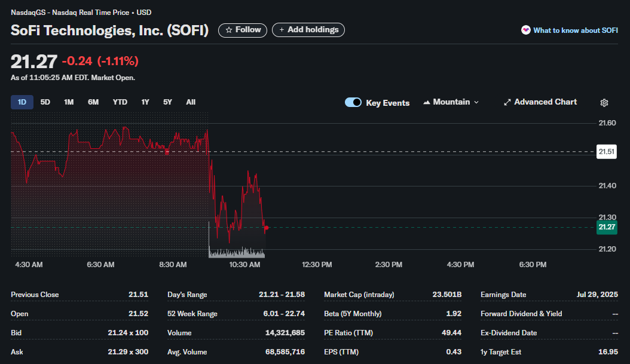Click the Volume value 14,321,685
630x364 pixels.
point(285,333)
